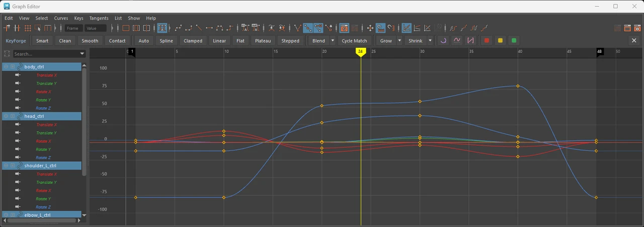
Task: Toggle the Normalized View icon
Action: coord(427,28)
